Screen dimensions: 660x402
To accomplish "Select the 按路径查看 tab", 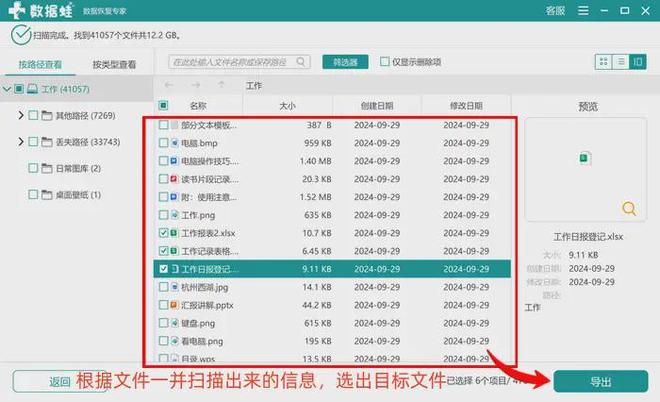I will (40, 64).
